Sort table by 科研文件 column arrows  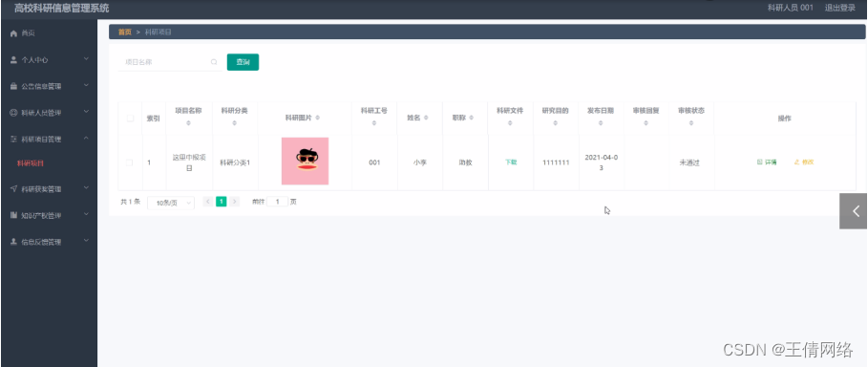point(510,123)
